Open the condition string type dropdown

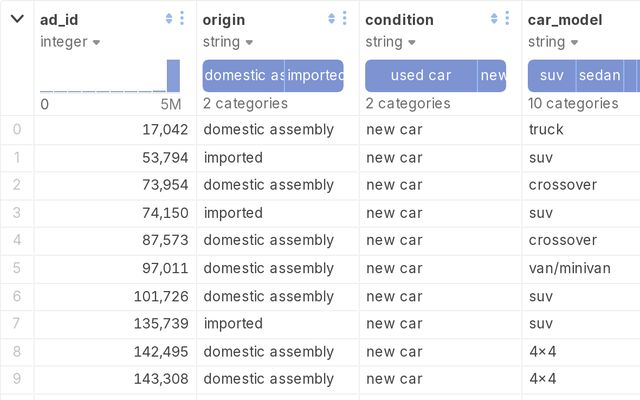pos(390,42)
